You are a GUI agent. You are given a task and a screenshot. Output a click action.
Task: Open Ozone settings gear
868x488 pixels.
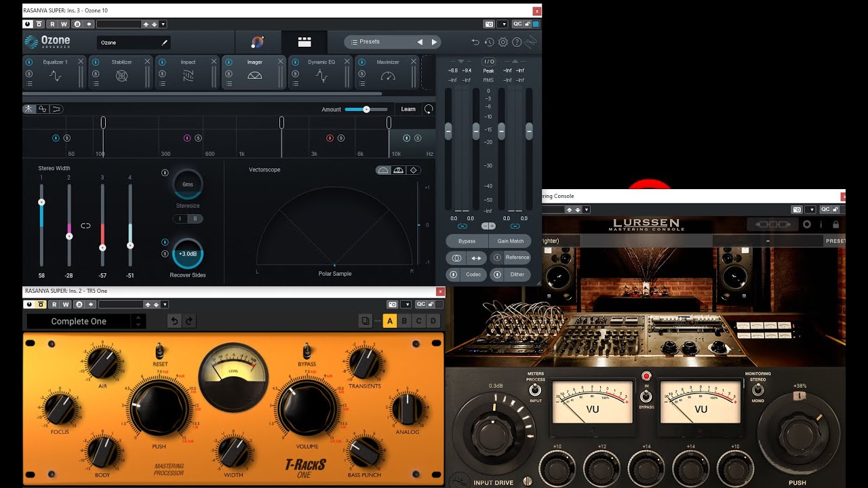[503, 42]
